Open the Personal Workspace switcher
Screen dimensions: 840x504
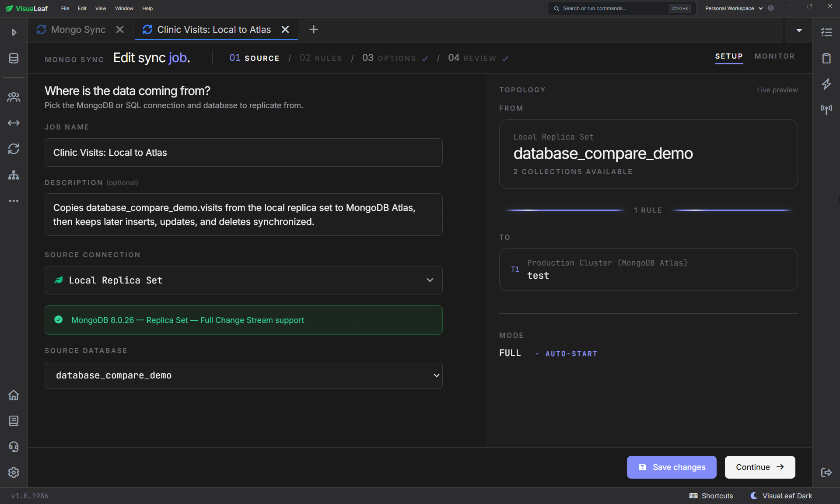pos(734,8)
